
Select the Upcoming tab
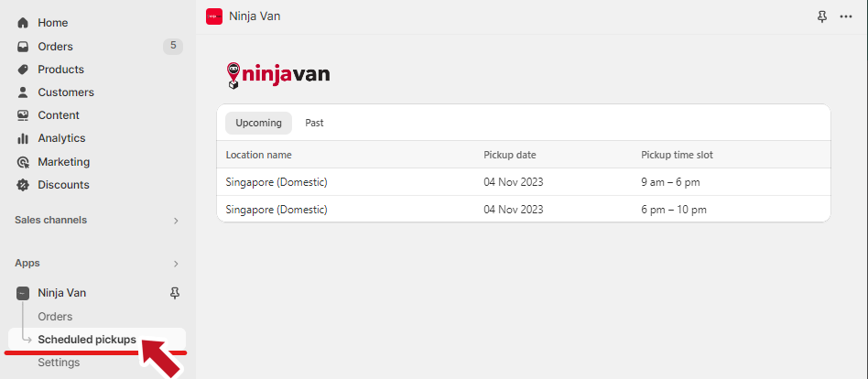pyautogui.click(x=258, y=123)
